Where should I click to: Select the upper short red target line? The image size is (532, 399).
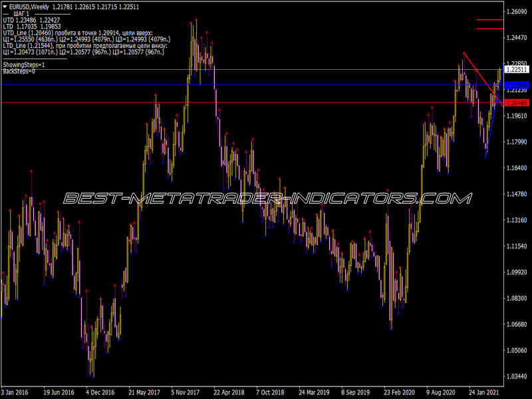[x=490, y=20]
